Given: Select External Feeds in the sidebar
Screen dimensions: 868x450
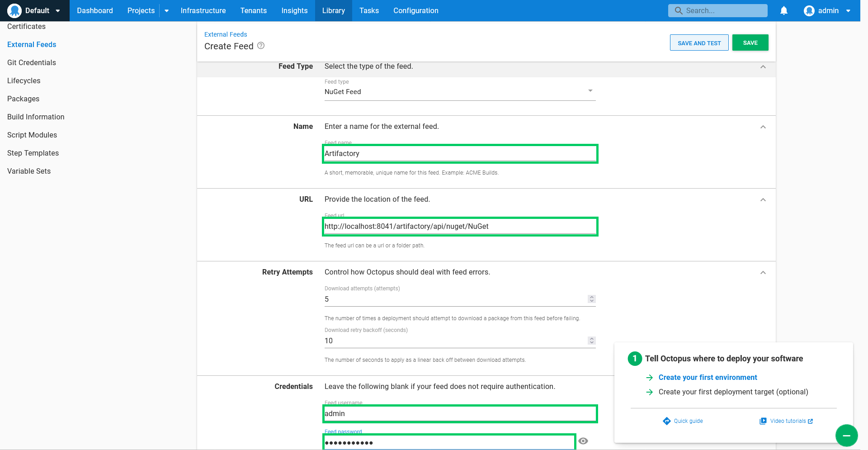Looking at the screenshot, I should 32,44.
